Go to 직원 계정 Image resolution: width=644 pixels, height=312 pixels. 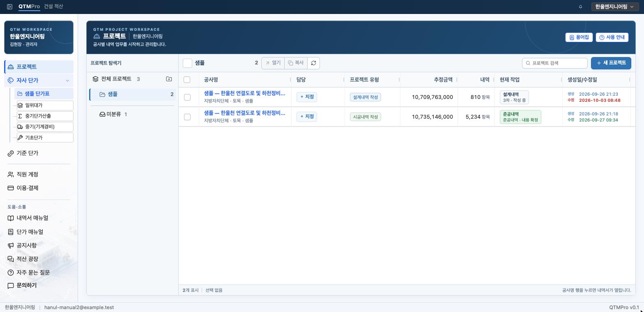(39, 174)
